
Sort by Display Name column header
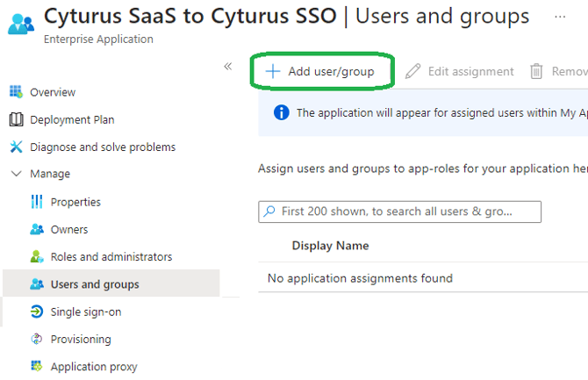coord(330,246)
